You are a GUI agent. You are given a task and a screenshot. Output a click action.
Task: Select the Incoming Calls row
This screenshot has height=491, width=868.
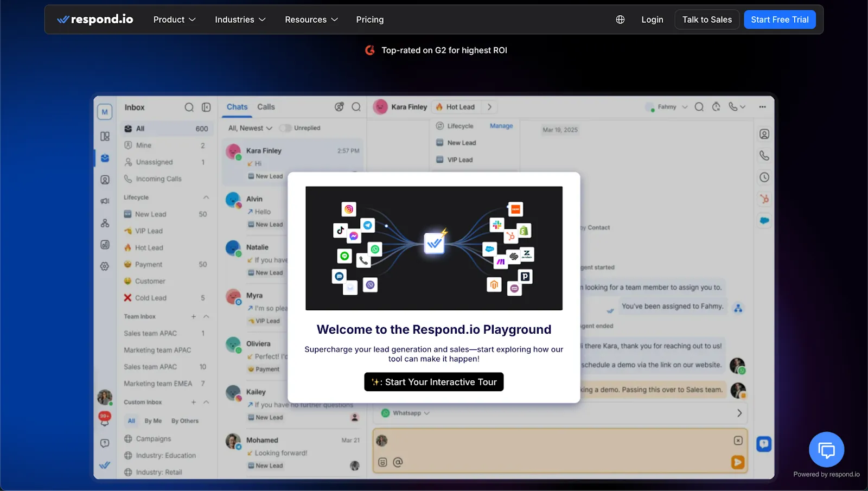click(166, 179)
